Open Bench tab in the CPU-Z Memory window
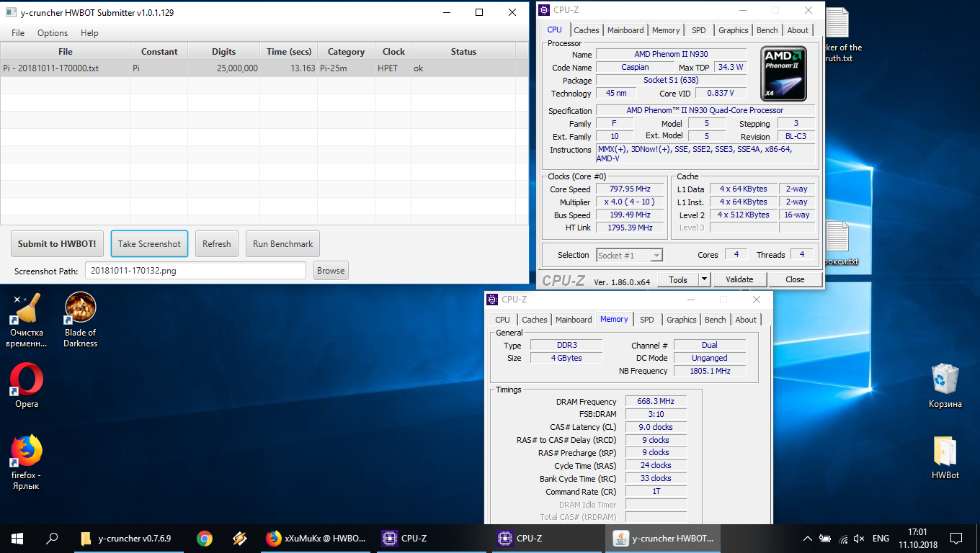This screenshot has height=553, width=980. [x=715, y=320]
